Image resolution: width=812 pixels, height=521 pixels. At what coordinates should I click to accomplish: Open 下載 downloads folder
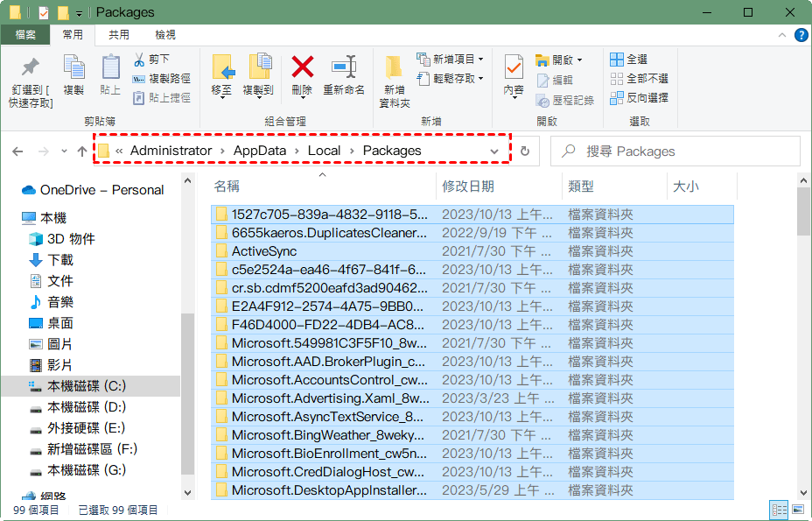pos(51,260)
